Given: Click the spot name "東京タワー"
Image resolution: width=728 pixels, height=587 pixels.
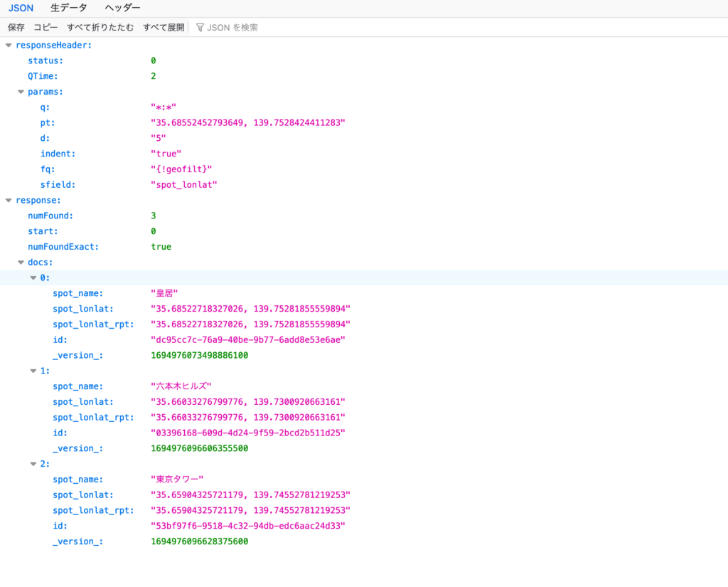Looking at the screenshot, I should coord(177,479).
